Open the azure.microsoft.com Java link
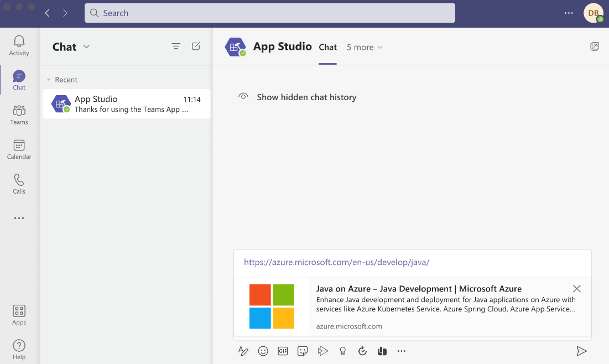The height and width of the screenshot is (364, 609). tap(336, 262)
